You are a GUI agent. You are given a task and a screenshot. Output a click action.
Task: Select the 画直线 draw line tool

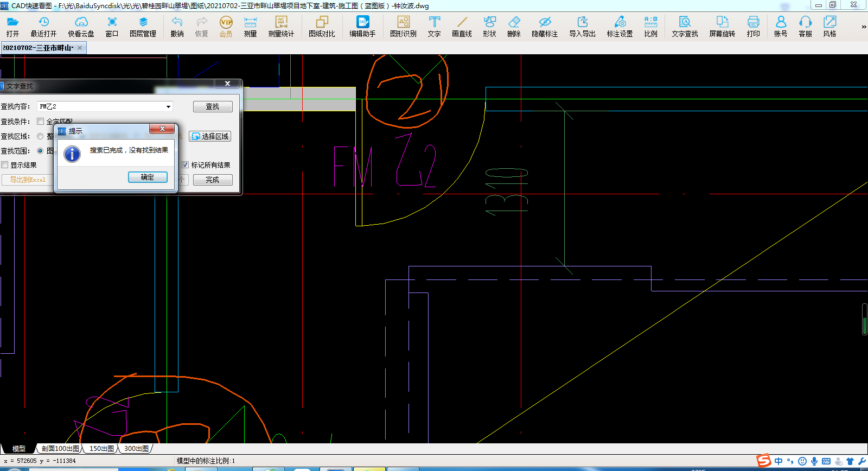coord(462,26)
